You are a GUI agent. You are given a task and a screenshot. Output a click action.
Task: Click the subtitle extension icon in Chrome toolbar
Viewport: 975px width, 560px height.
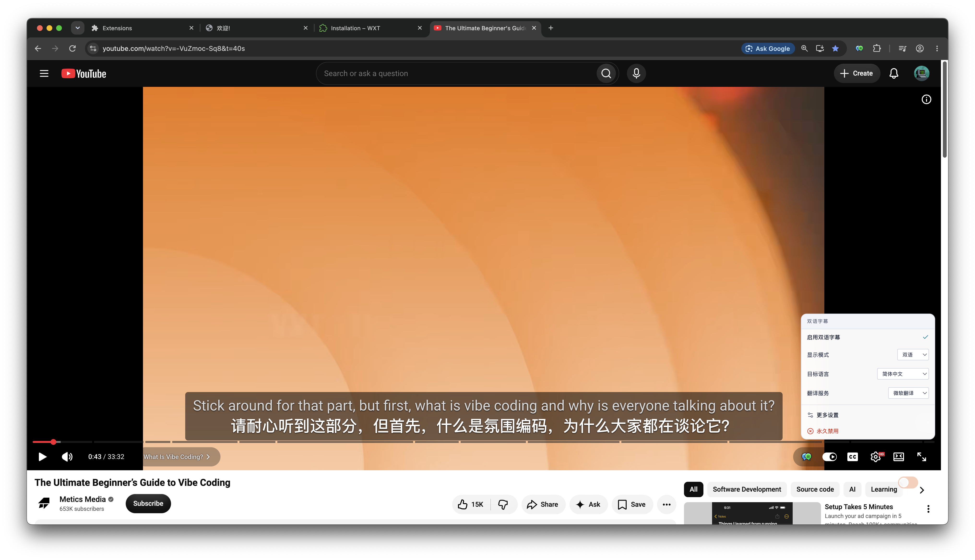tap(859, 48)
